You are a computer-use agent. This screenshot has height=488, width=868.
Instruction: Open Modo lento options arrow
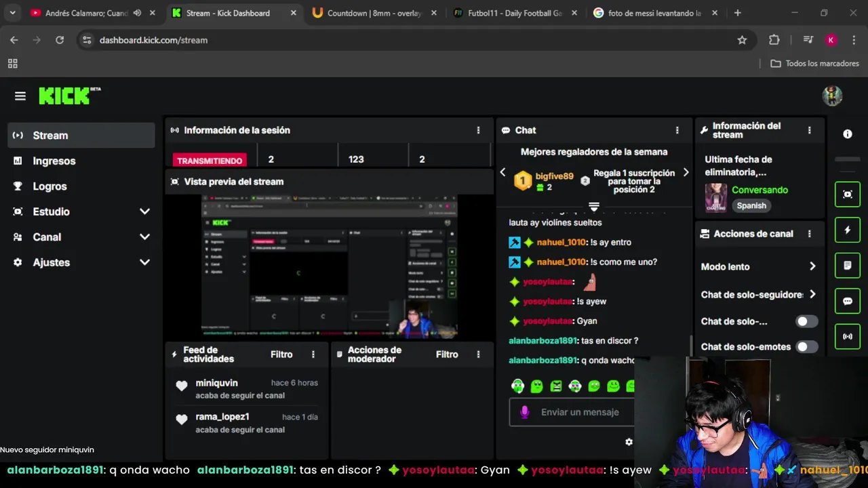[x=812, y=266]
